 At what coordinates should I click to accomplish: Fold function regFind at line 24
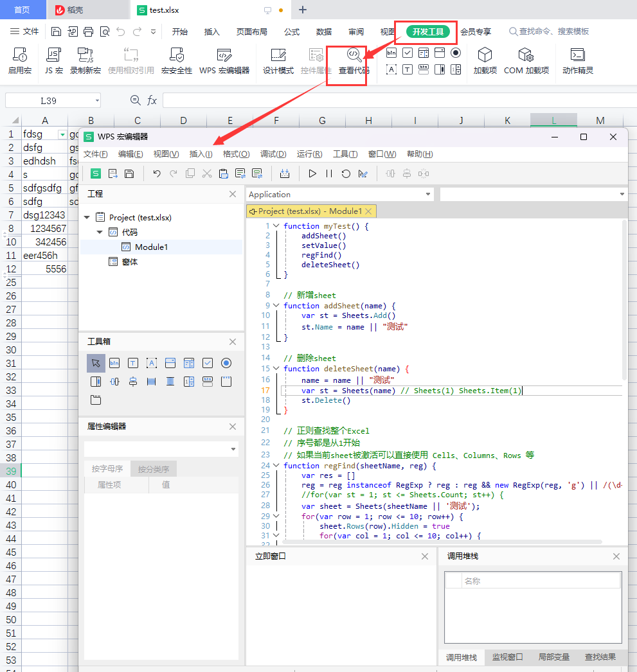[276, 465]
